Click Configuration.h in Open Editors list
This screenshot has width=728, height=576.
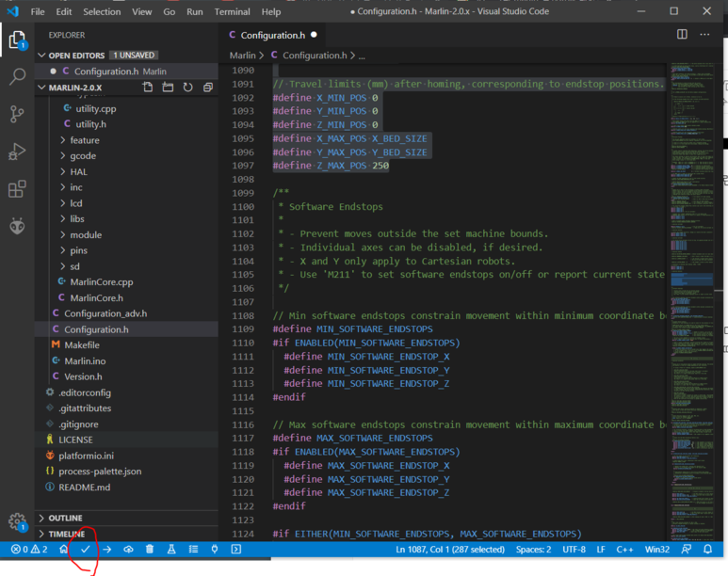tap(126, 72)
